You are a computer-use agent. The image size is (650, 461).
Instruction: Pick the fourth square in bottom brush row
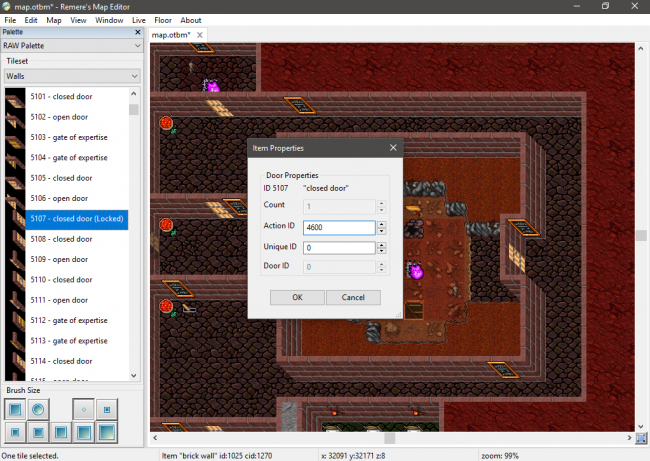(84, 432)
